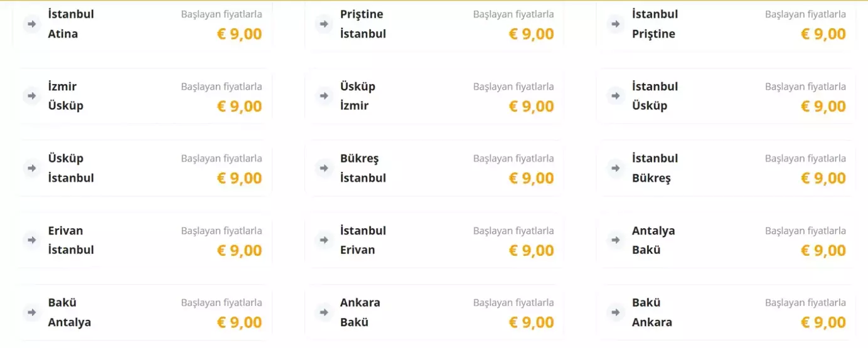The width and height of the screenshot is (868, 348).
Task: Click the €9,00 price for Ankara–Bakü
Action: (x=531, y=322)
